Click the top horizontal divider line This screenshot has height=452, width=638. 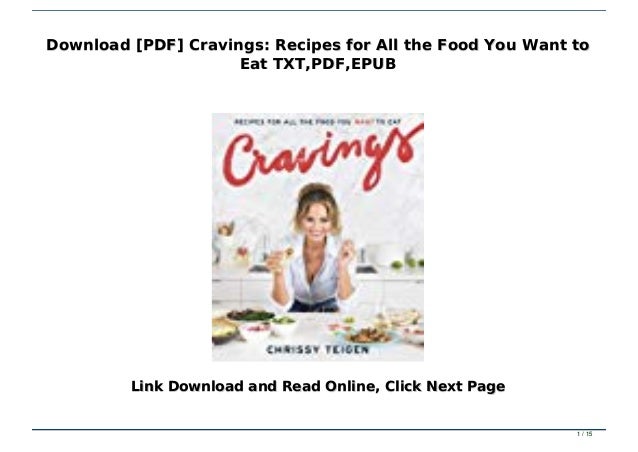pyautogui.click(x=319, y=10)
